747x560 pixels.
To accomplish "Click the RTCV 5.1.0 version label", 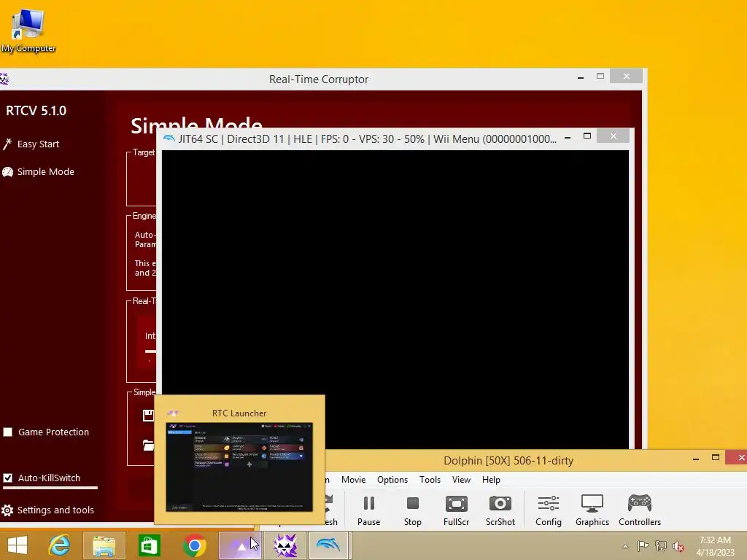I will [x=36, y=111].
